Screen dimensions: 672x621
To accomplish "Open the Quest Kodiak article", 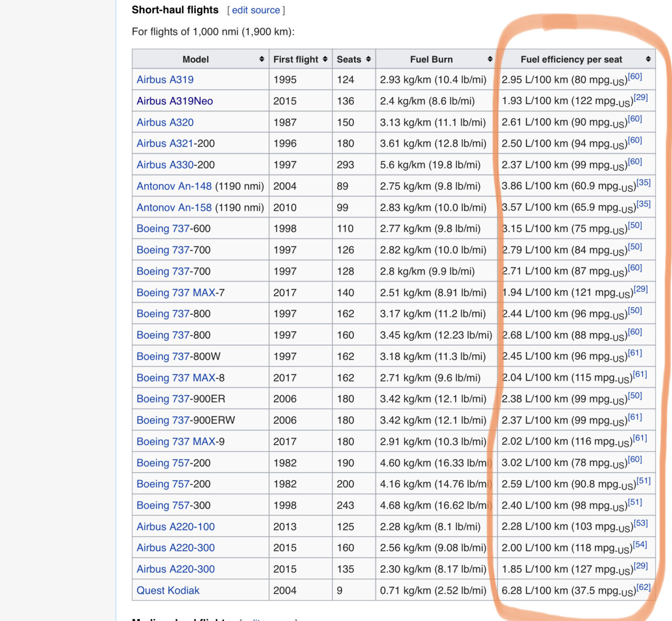I will [x=168, y=591].
